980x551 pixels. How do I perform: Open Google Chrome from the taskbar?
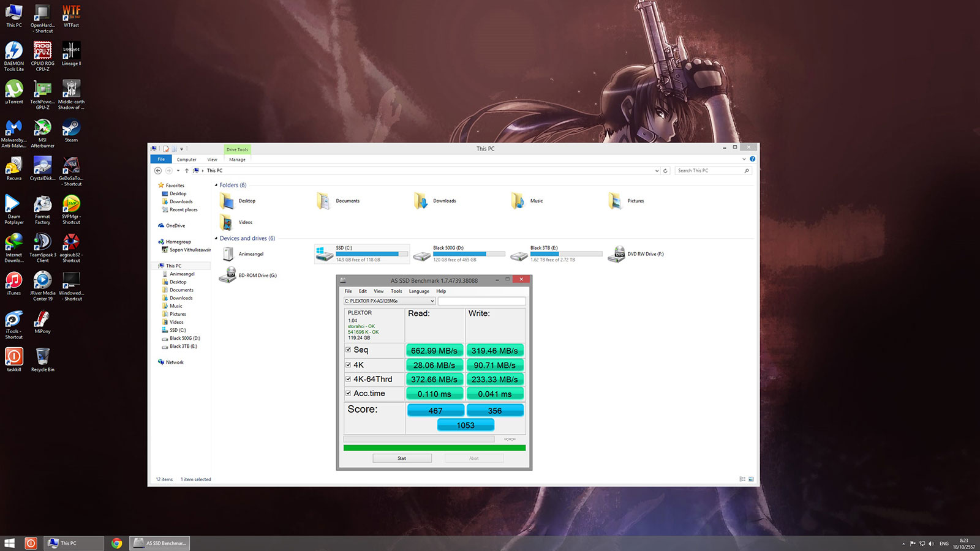click(x=117, y=543)
